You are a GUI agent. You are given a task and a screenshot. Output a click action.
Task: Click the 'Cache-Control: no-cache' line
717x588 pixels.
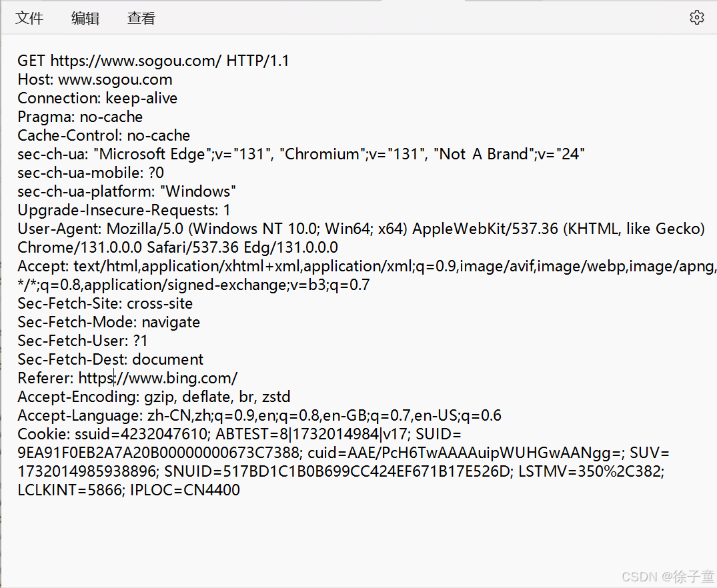point(104,135)
